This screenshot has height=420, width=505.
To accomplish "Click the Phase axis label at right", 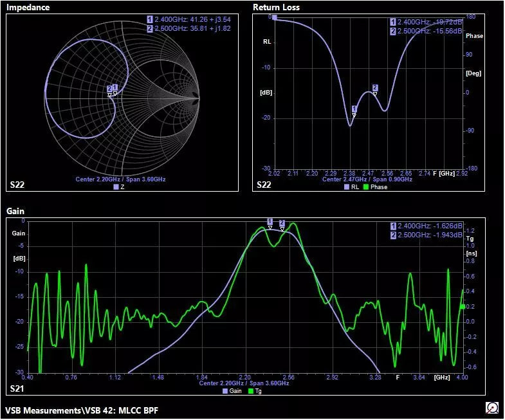I will click(474, 36).
